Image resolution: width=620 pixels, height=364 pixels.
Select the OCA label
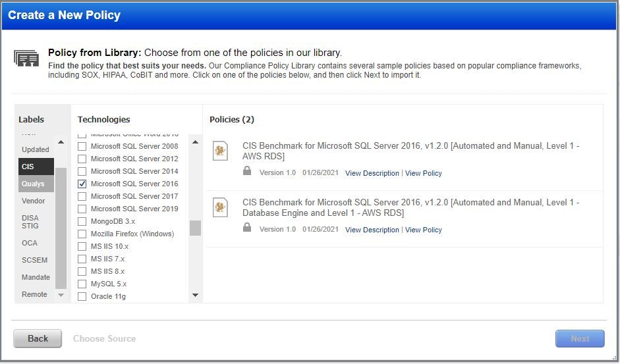tap(36, 243)
